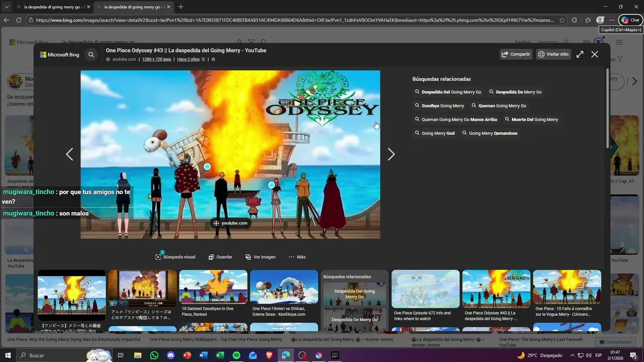
Task: Select related search Queman Going Merry Go Manos Arriba
Action: click(x=456, y=120)
